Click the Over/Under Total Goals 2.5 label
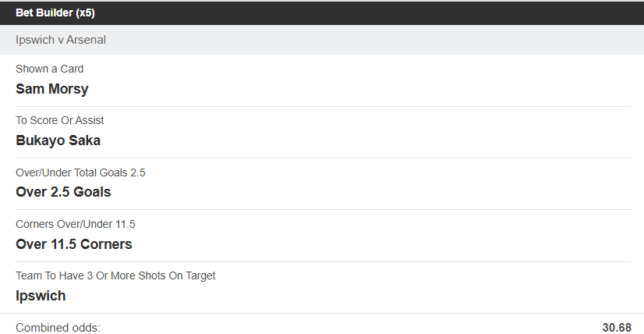Screen dimensions: 644x334 pos(80,172)
